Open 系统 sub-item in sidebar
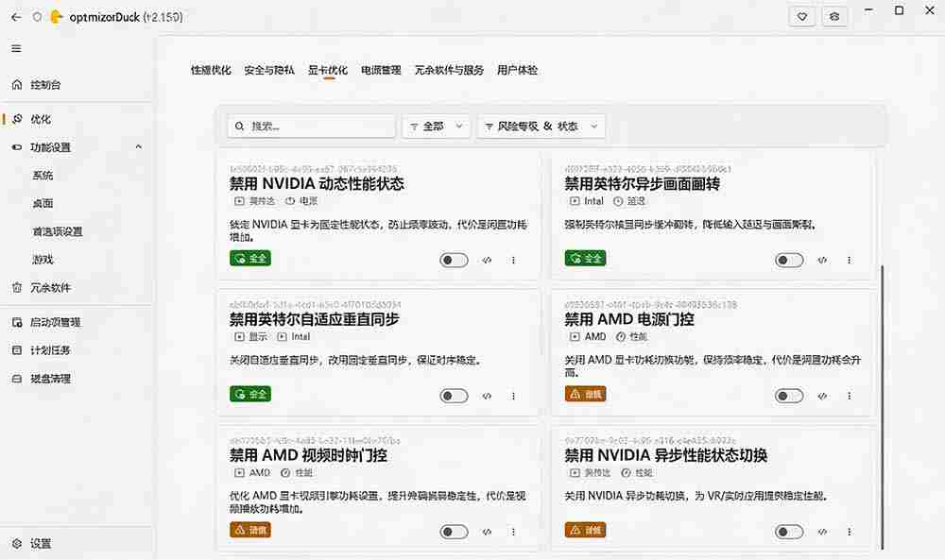 [43, 176]
